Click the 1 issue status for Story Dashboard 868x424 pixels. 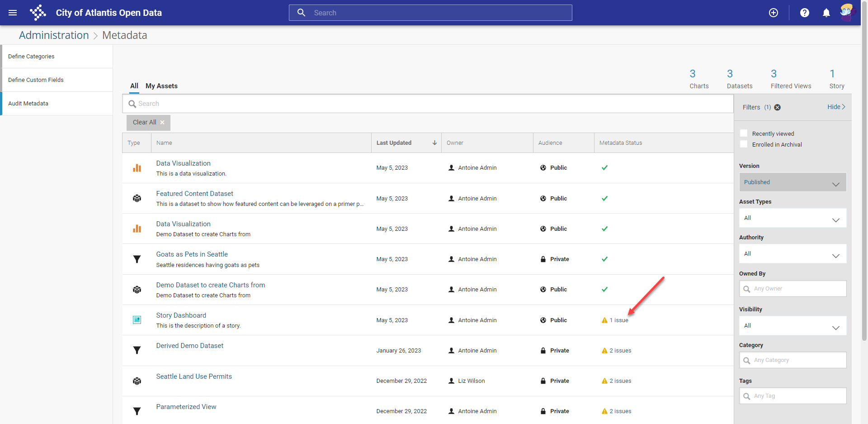pos(619,320)
